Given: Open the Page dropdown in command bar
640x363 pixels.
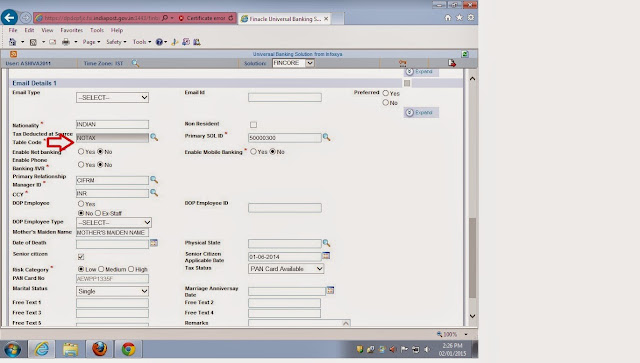Looking at the screenshot, I should pos(91,42).
